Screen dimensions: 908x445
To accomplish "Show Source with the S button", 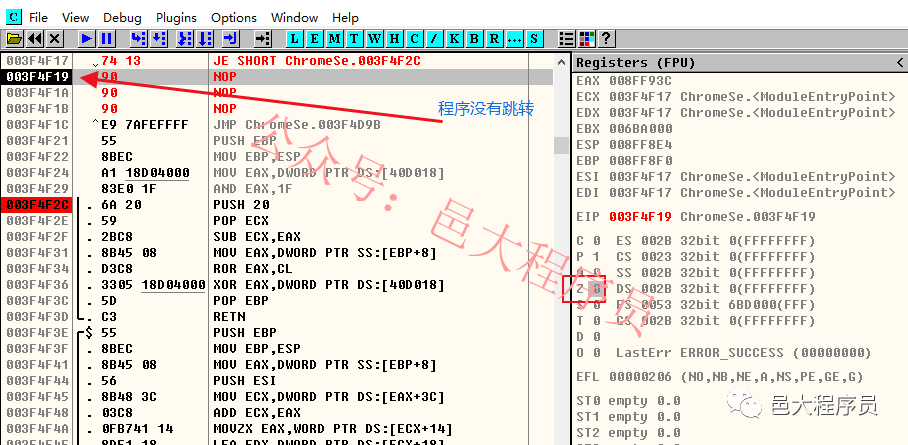I will tap(533, 39).
